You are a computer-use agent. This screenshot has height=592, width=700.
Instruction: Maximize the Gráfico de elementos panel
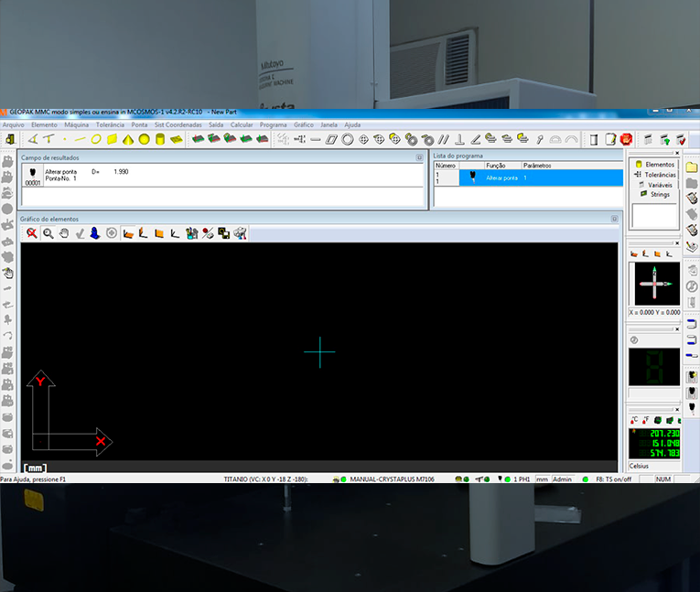[614, 219]
